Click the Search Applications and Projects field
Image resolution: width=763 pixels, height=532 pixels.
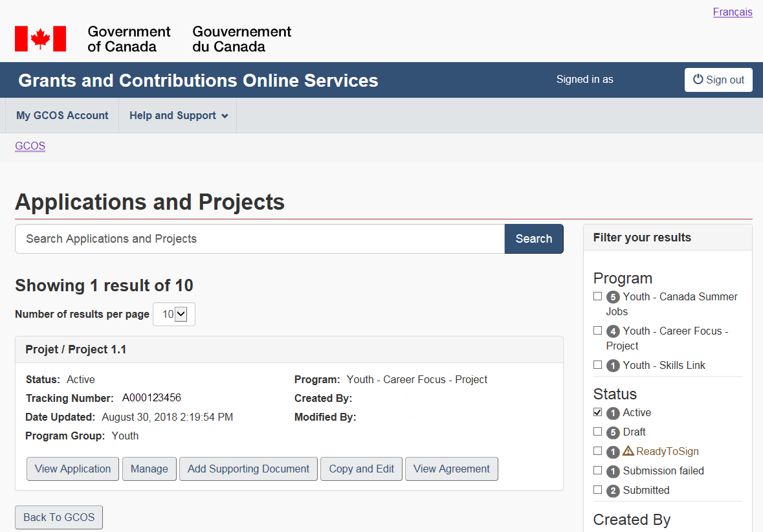260,239
